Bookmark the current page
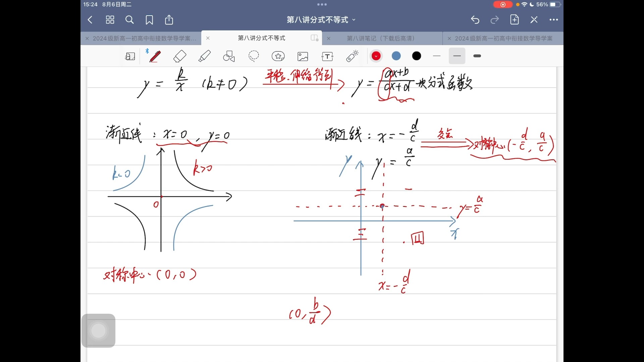Viewport: 644px width, 362px height. (149, 20)
